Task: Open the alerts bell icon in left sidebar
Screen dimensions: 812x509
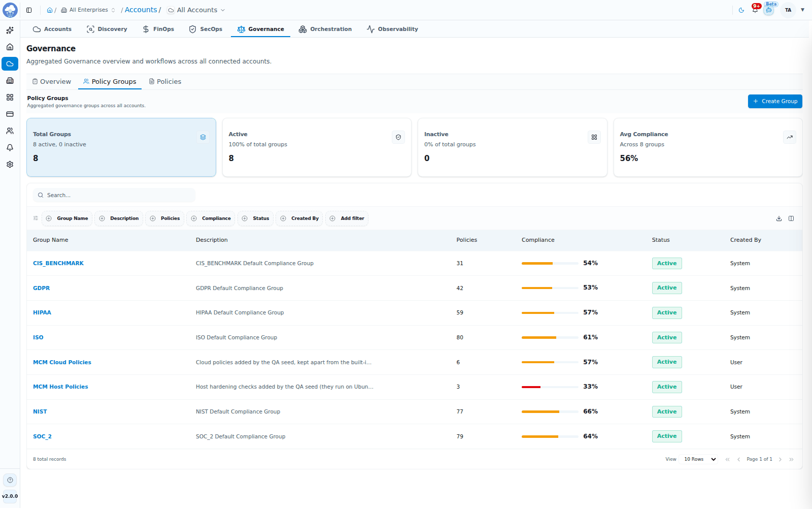Action: pyautogui.click(x=10, y=148)
